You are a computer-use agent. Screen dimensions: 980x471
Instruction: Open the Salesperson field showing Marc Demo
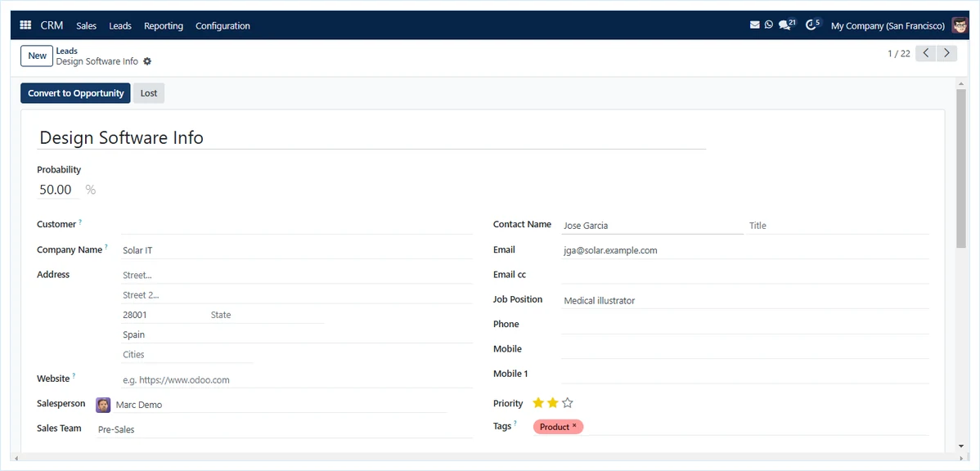[280, 405]
